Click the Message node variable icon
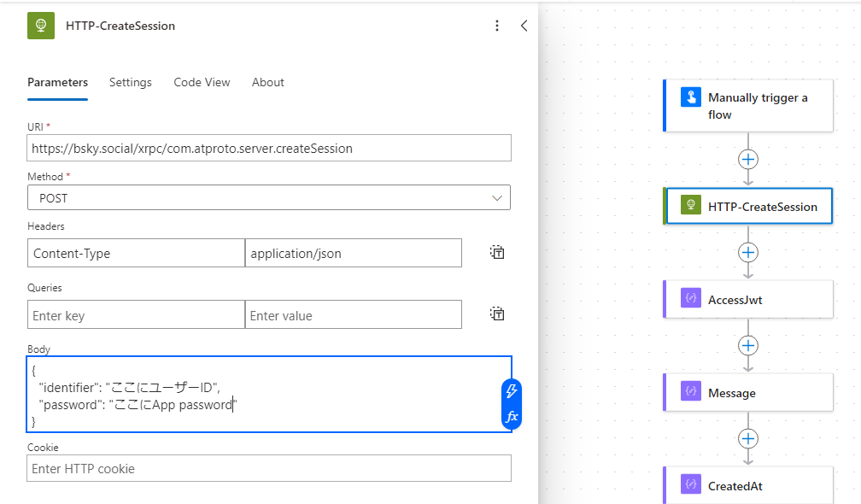This screenshot has width=861, height=504. pos(690,392)
